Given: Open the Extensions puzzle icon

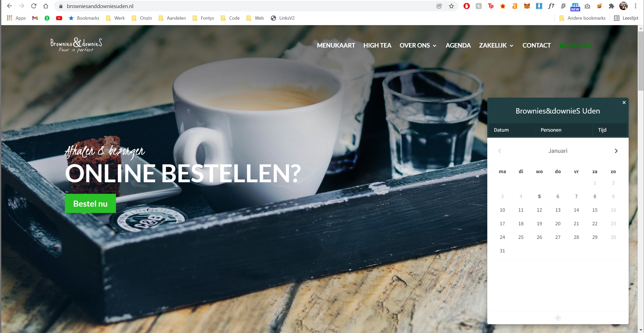Looking at the screenshot, I should click(611, 6).
